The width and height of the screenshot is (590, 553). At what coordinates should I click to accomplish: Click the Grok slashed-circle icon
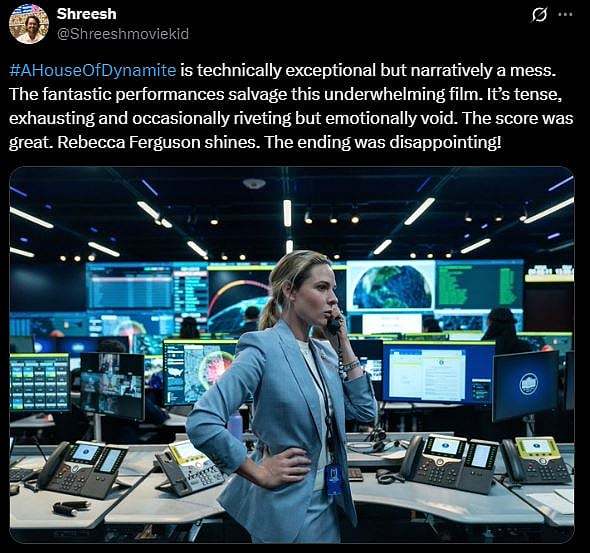pyautogui.click(x=539, y=15)
